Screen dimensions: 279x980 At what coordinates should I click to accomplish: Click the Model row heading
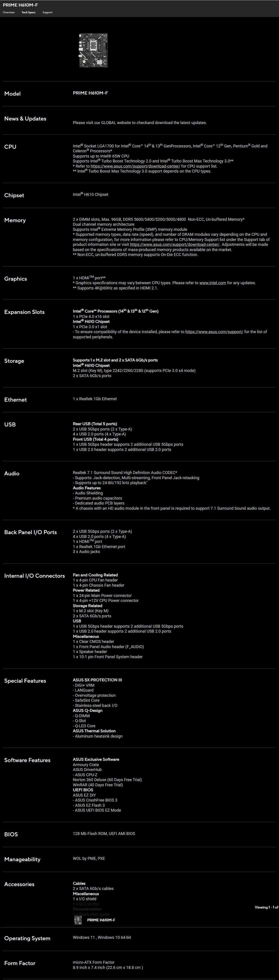tap(12, 94)
